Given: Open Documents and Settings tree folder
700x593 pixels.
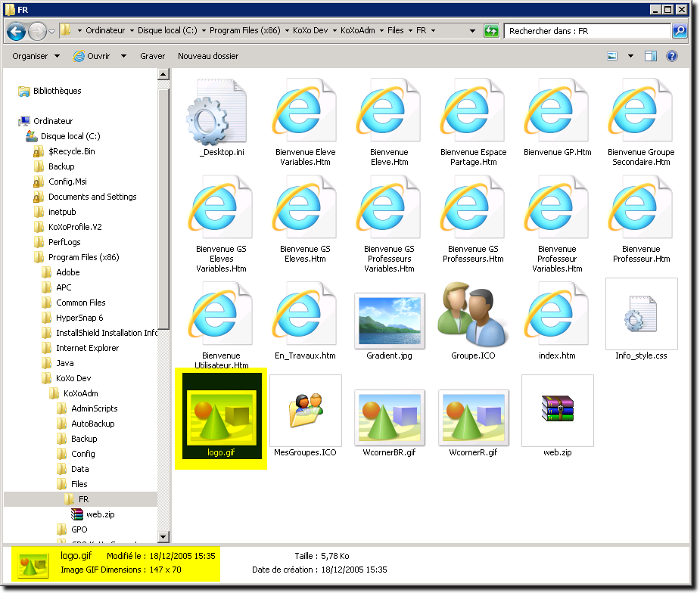Looking at the screenshot, I should (x=92, y=197).
